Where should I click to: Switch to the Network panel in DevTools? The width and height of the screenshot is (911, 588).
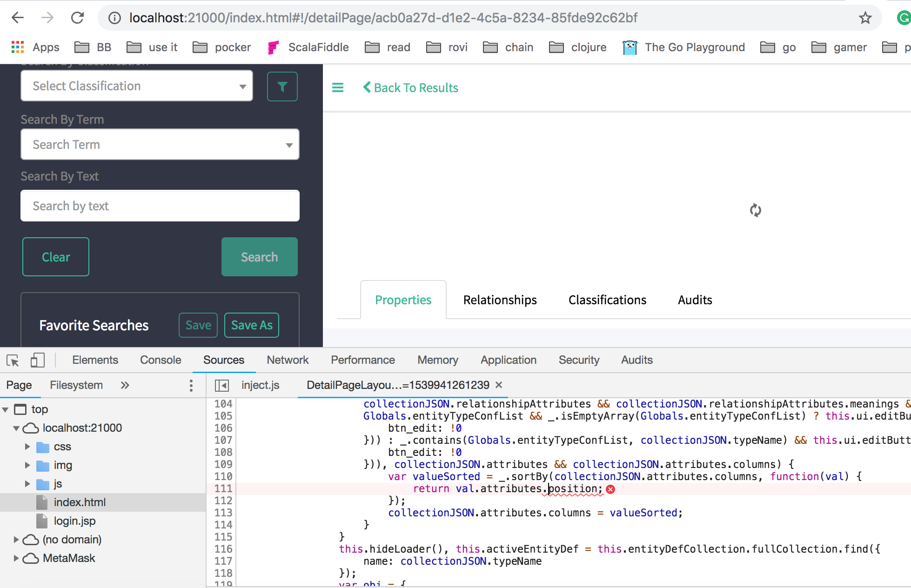[287, 360]
